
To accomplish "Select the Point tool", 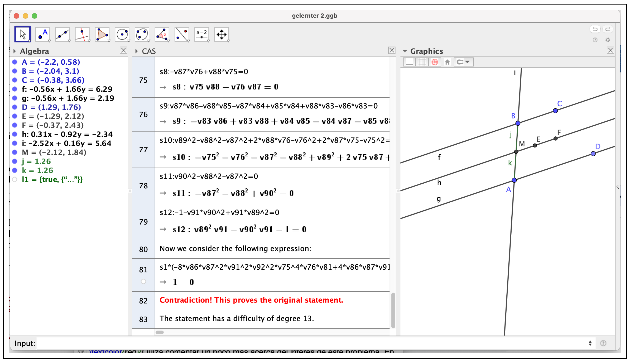I will click(43, 34).
